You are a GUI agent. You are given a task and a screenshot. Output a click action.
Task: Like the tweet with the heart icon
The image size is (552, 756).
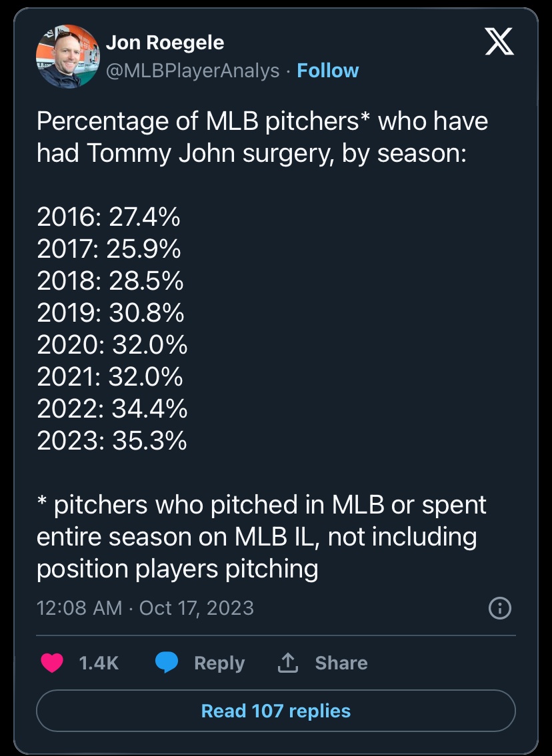pyautogui.click(x=52, y=663)
